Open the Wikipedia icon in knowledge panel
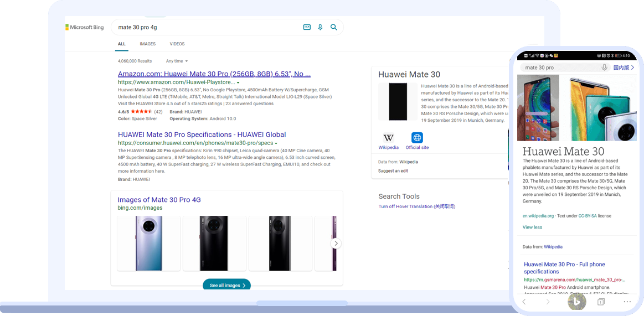The image size is (644, 316). click(389, 138)
